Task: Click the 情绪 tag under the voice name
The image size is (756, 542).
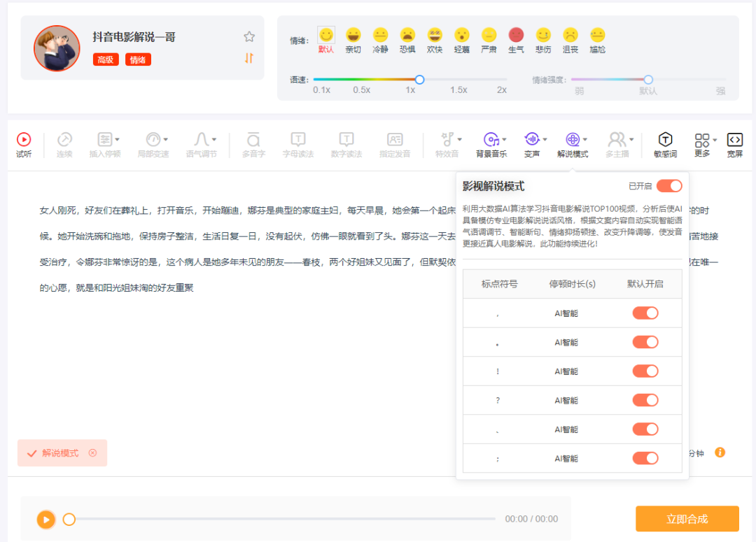Action: 138,60
